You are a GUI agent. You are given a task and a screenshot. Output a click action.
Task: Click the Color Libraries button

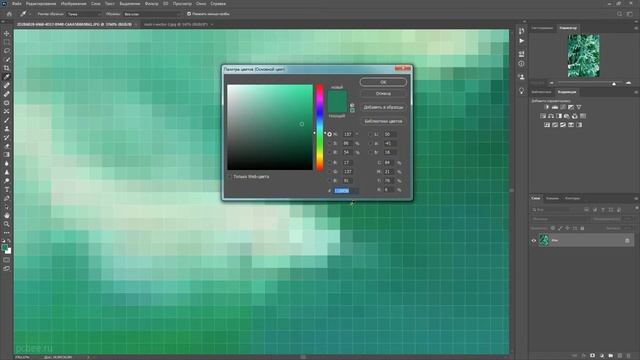click(x=383, y=121)
